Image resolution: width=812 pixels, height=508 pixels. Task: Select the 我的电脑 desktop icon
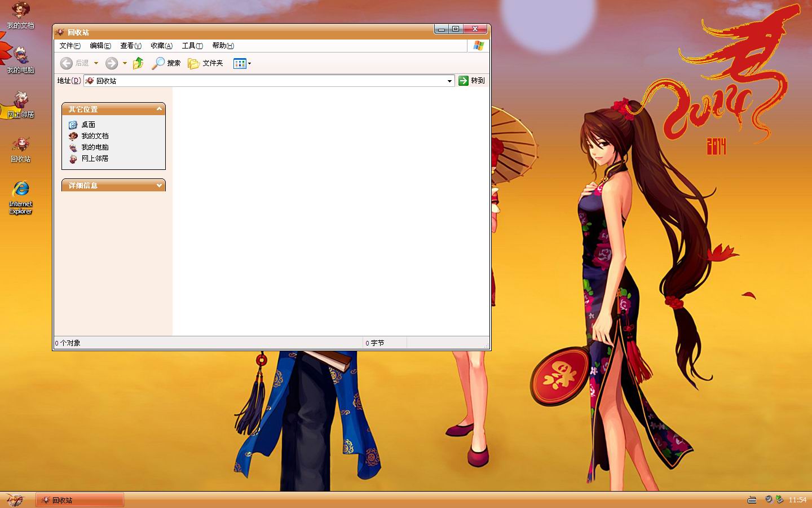tap(20, 60)
